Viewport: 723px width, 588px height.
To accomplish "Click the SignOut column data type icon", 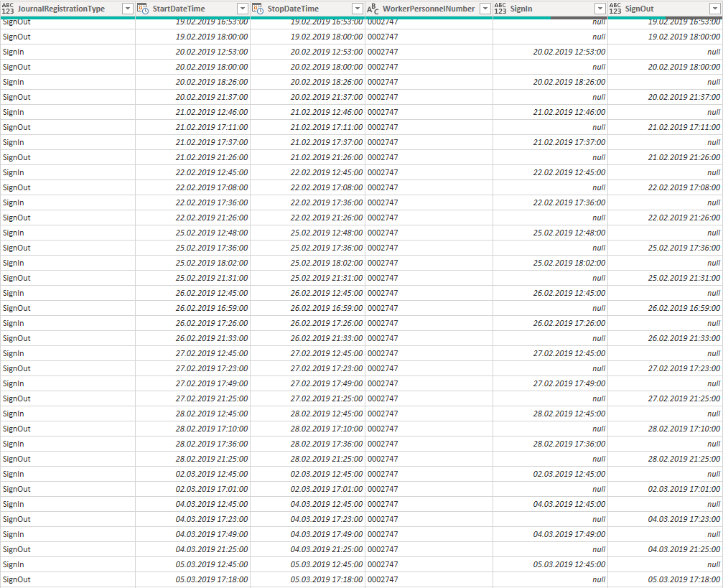I will [615, 9].
